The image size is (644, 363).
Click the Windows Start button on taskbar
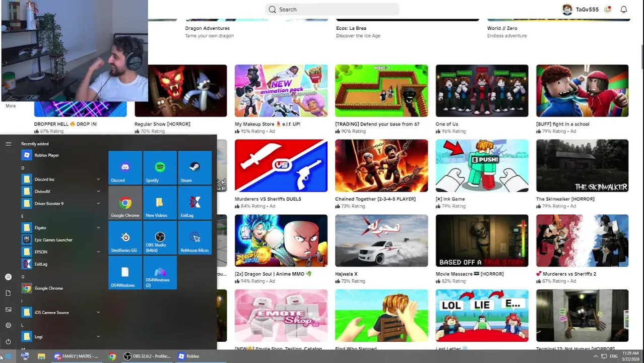[8, 356]
